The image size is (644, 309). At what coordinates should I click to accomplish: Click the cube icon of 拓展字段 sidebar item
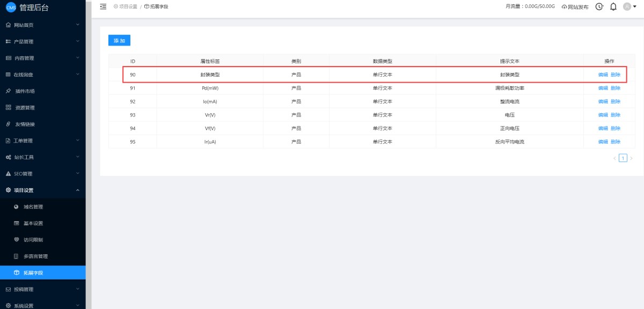click(x=16, y=273)
